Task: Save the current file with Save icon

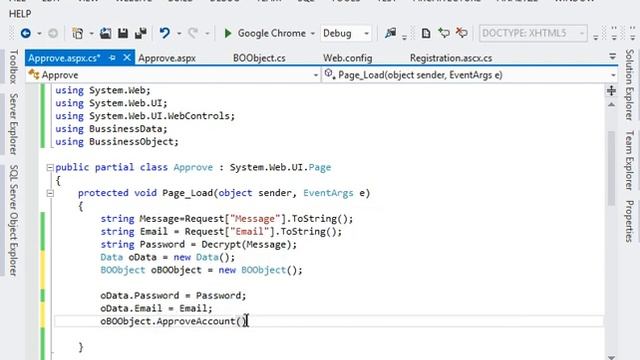Action: pyautogui.click(x=123, y=33)
